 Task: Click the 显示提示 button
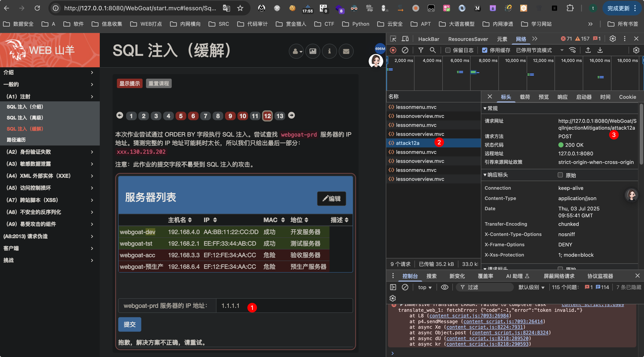[x=130, y=84]
